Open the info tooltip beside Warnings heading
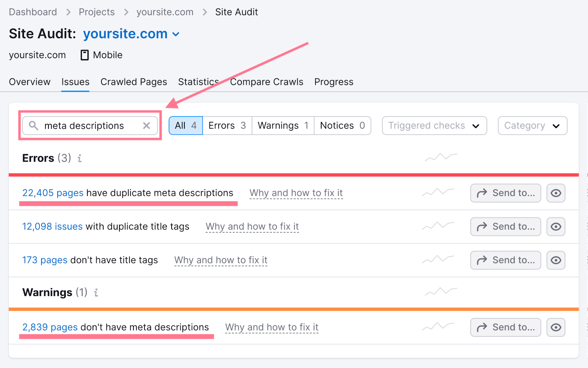Image resolution: width=588 pixels, height=368 pixels. (96, 293)
